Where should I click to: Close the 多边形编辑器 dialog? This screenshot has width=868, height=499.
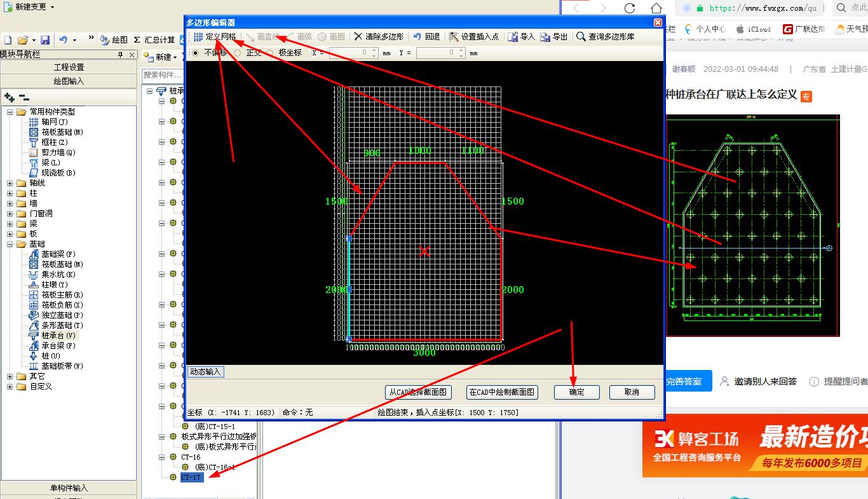(658, 22)
